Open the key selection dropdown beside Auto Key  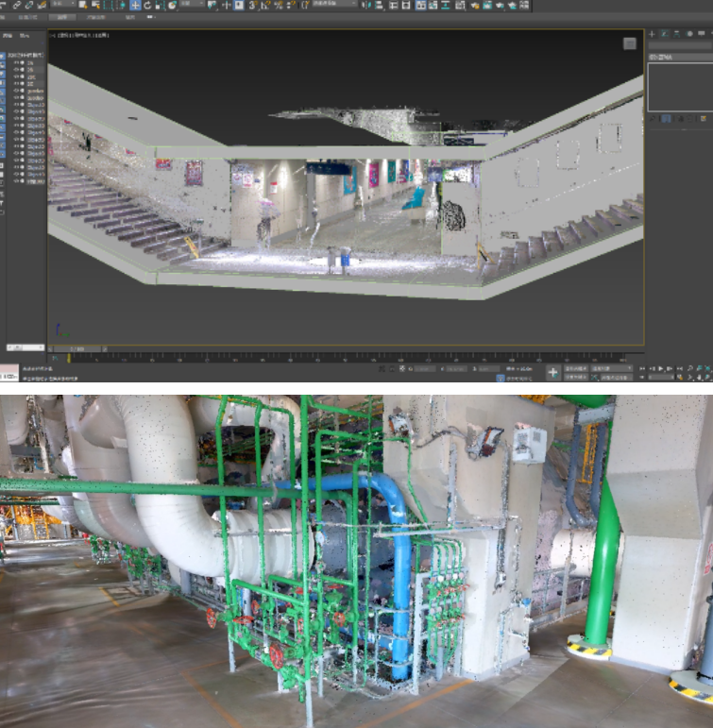[x=611, y=367]
